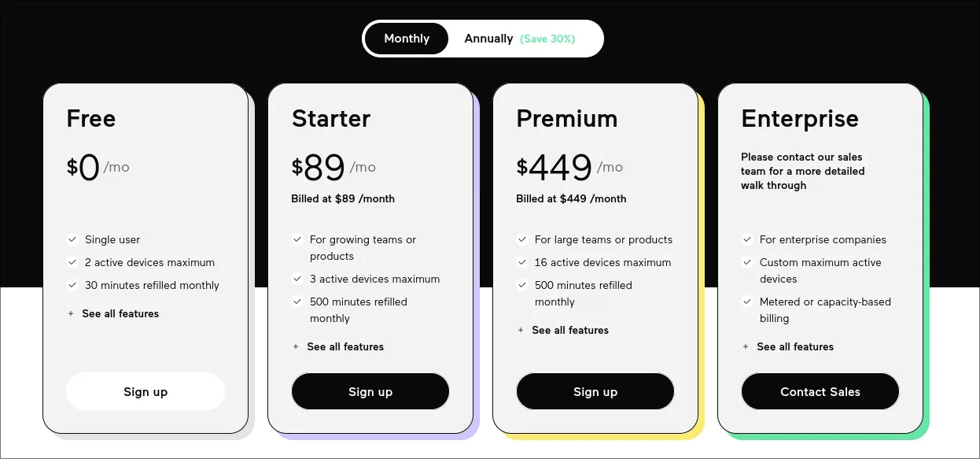
Task: Sign up for the Starter plan
Action: [370, 391]
